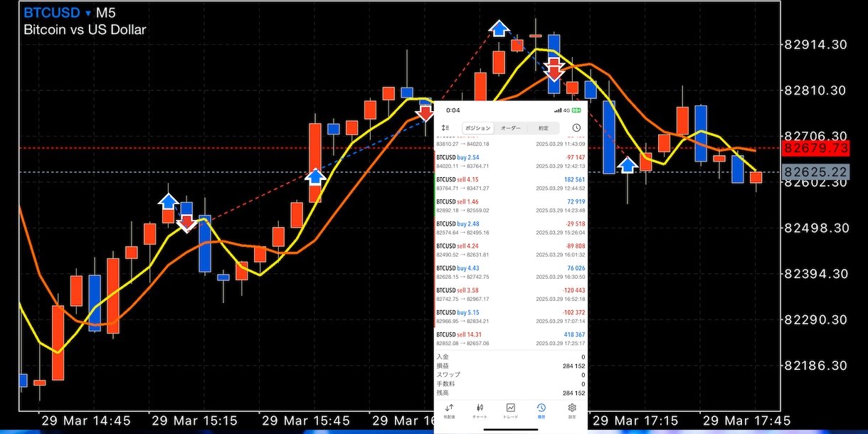
Task: Click the Bitcoin vs US Dollar chart title
Action: tap(85, 30)
